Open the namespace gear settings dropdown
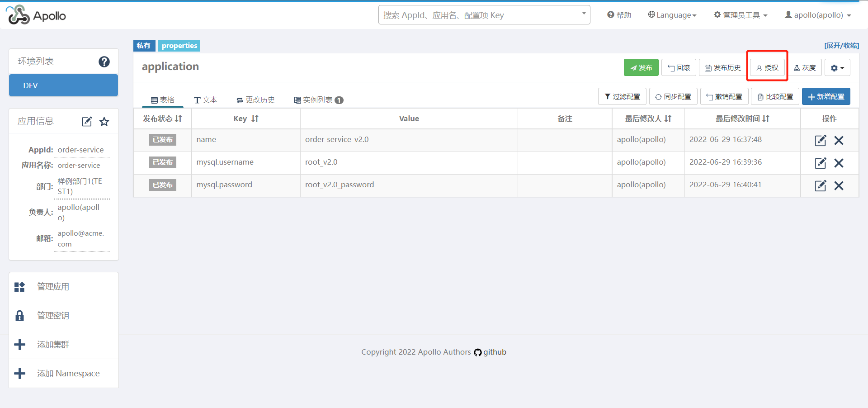Image resolution: width=868 pixels, height=408 pixels. (837, 68)
